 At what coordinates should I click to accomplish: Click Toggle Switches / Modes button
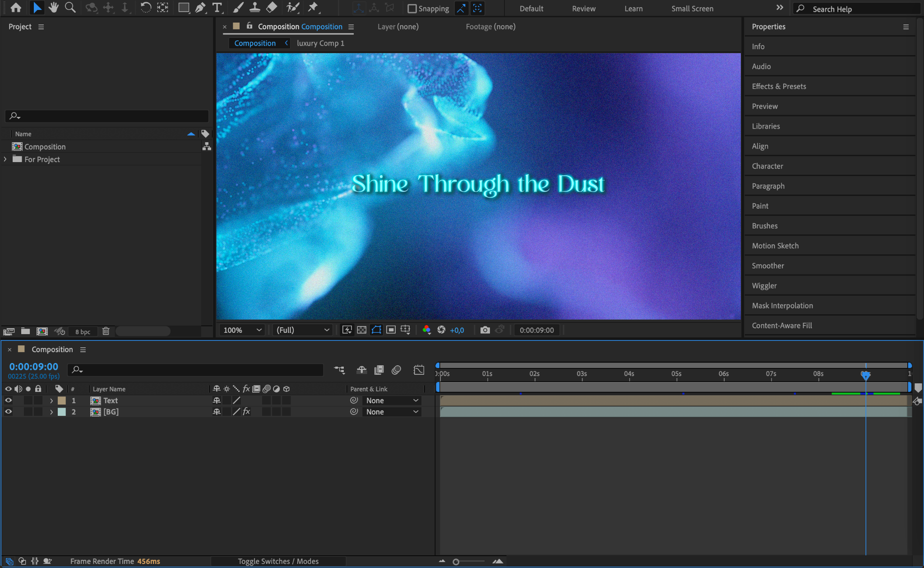[278, 561]
